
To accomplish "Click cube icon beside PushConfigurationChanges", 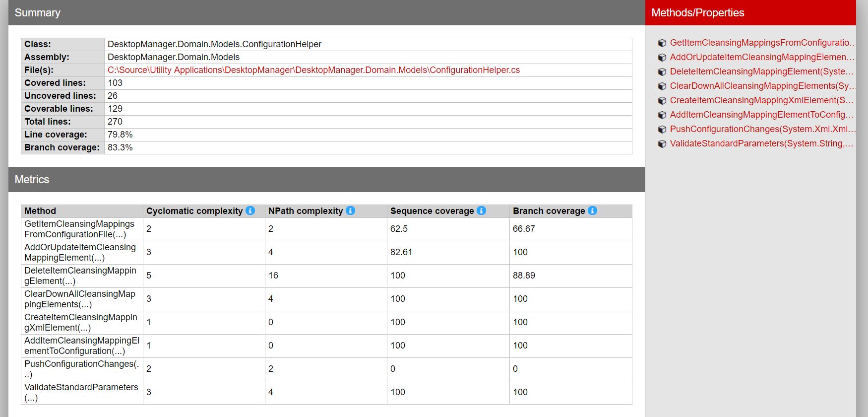I will click(662, 130).
